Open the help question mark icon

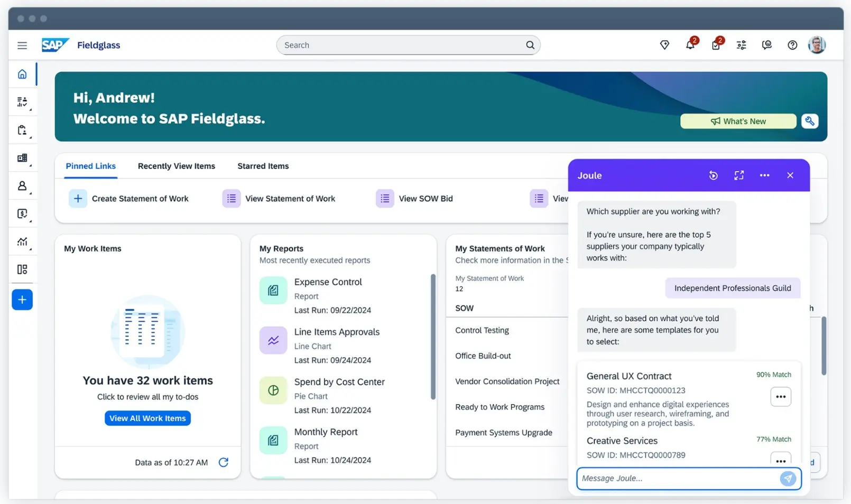[x=792, y=45]
